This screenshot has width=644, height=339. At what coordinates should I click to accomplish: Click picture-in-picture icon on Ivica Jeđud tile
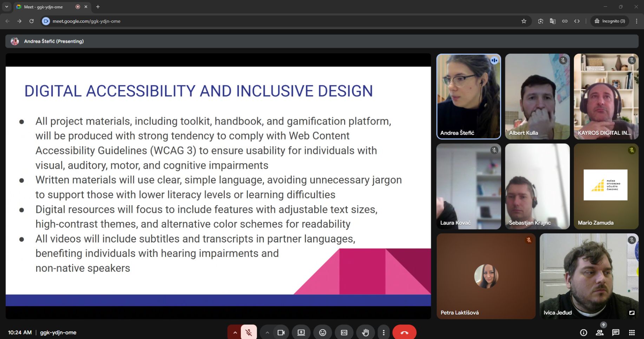tap(632, 313)
